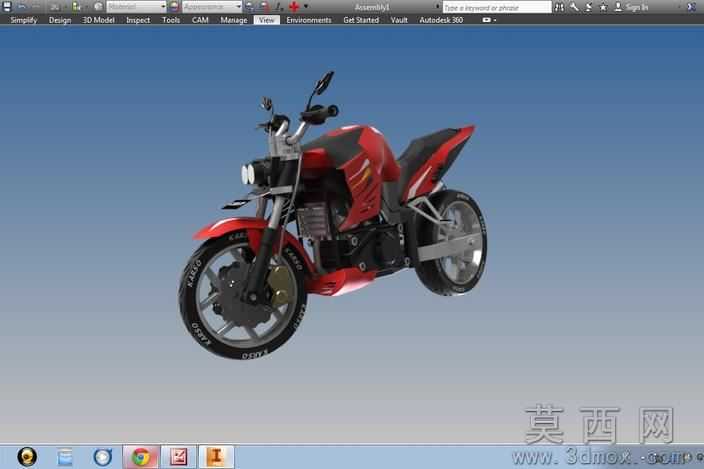Viewport: 704px width, 469px height.
Task: Open the Appearance color wheel icon
Action: coord(174,7)
